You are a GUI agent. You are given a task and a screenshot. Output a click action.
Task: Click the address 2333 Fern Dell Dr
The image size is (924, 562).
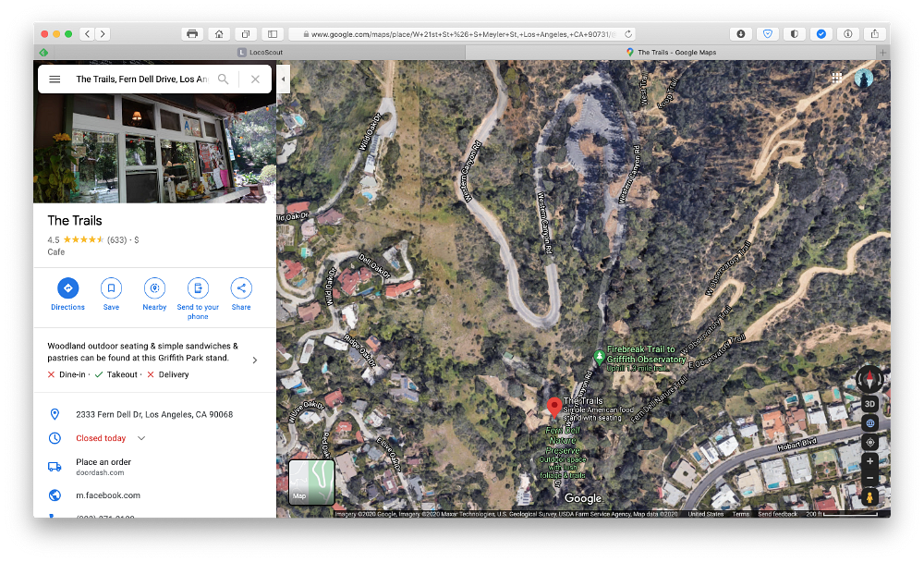click(x=154, y=415)
